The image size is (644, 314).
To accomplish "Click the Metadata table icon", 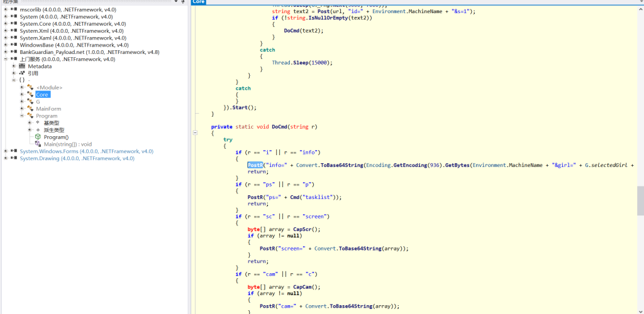I will (x=22, y=66).
